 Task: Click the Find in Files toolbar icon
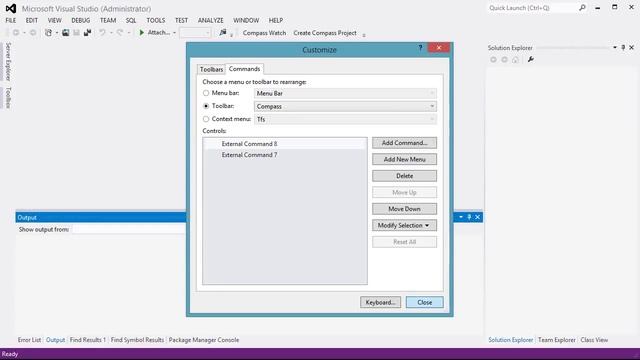222,33
